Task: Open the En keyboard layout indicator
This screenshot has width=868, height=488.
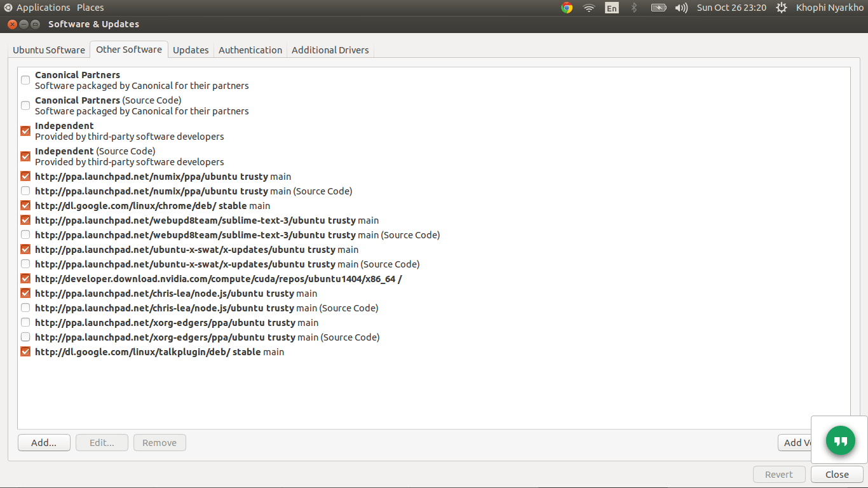Action: [611, 8]
